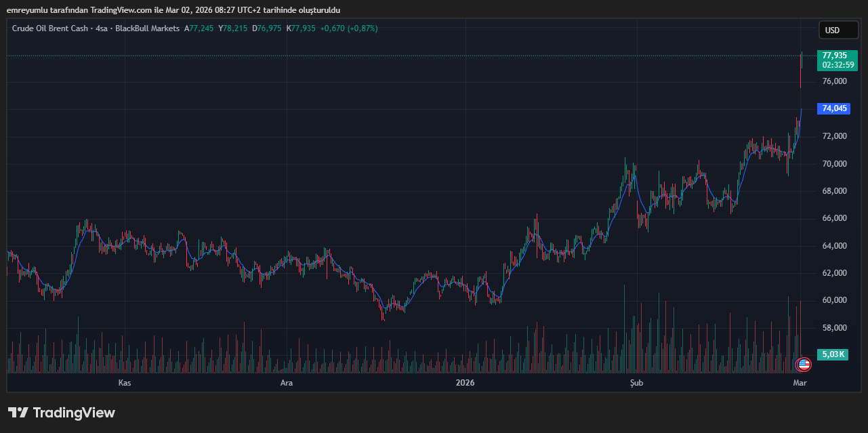
Task: Click the Şub month on time axis
Action: [x=636, y=383]
